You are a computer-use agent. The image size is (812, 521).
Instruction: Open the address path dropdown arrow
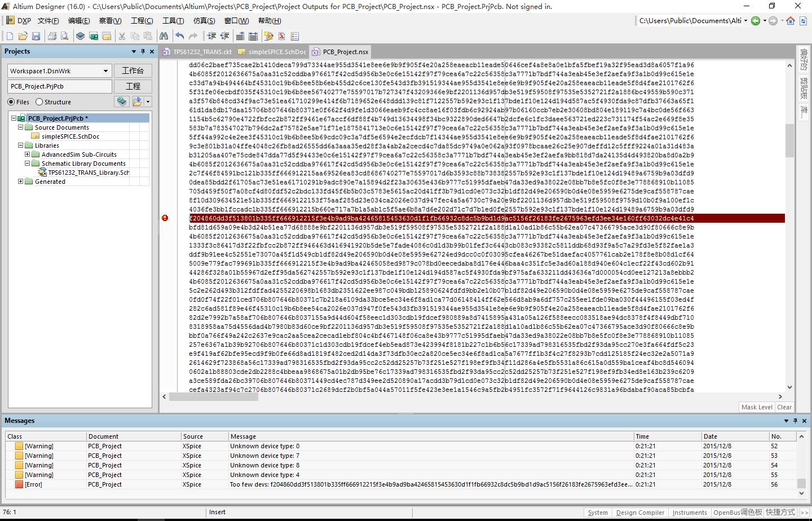[x=745, y=21]
